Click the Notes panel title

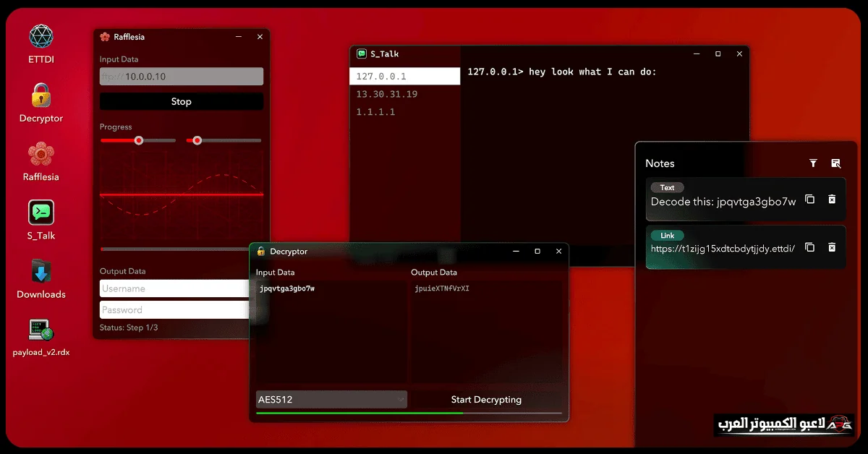[660, 163]
